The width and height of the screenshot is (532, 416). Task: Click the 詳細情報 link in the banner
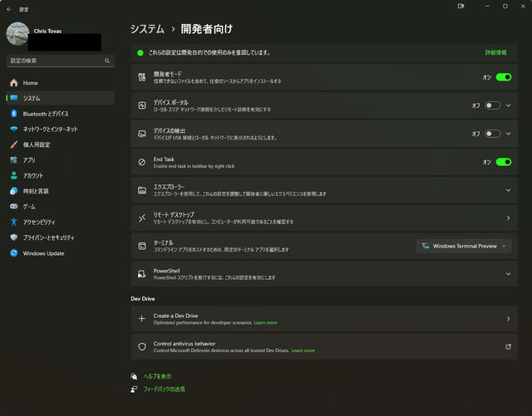(x=495, y=52)
